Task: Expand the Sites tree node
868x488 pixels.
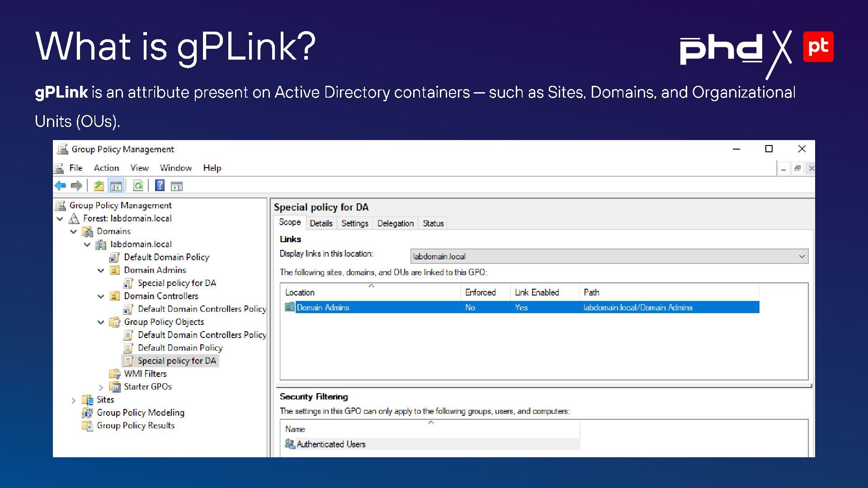Action: (74, 400)
